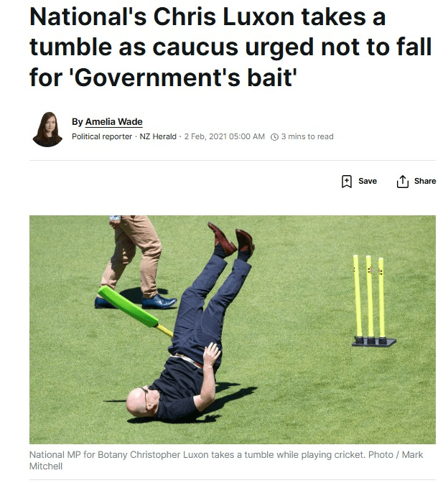Click the blue shoes of the standing person
The image size is (448, 483).
tap(136, 302)
